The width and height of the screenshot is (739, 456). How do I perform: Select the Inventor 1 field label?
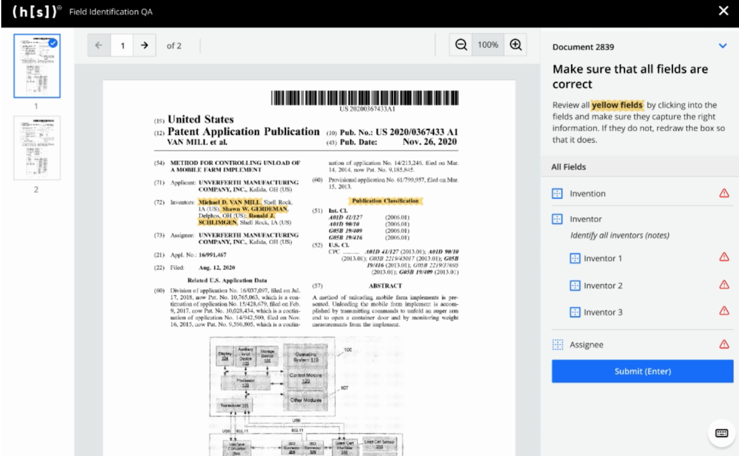(x=603, y=258)
